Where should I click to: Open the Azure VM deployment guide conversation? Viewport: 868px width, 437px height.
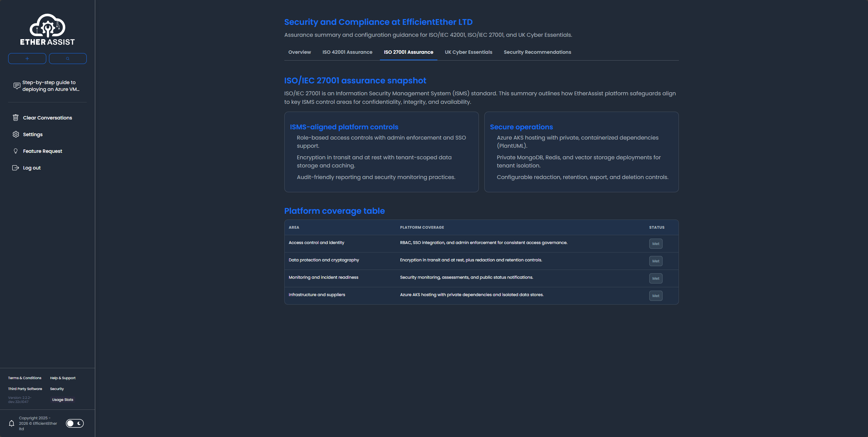pos(48,86)
